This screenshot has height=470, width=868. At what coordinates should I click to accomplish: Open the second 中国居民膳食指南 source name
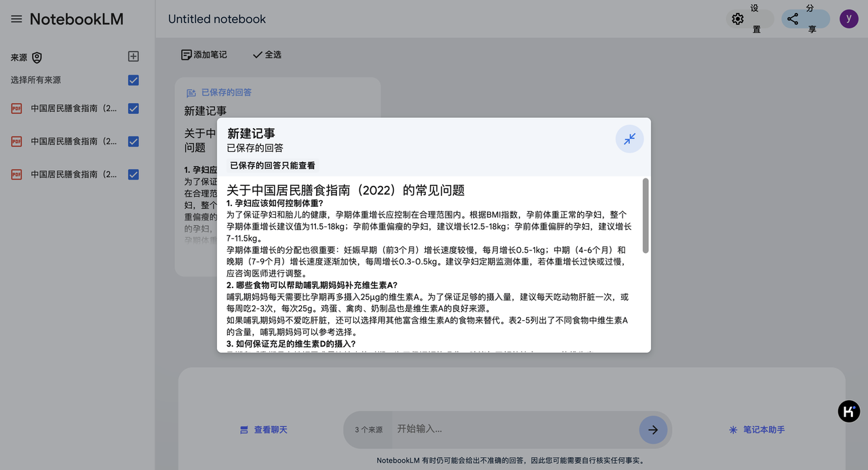coord(74,141)
